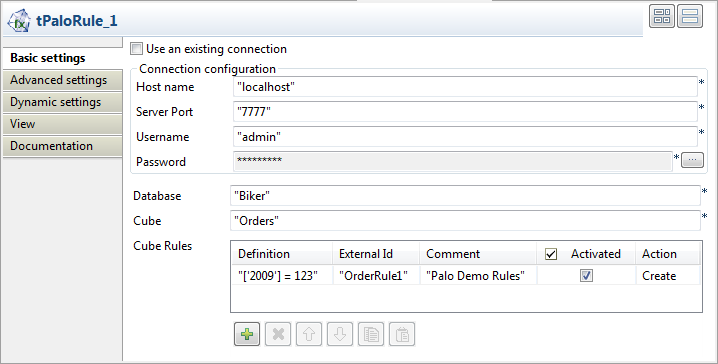Switch to the stacked rows layout icon

[x=690, y=16]
